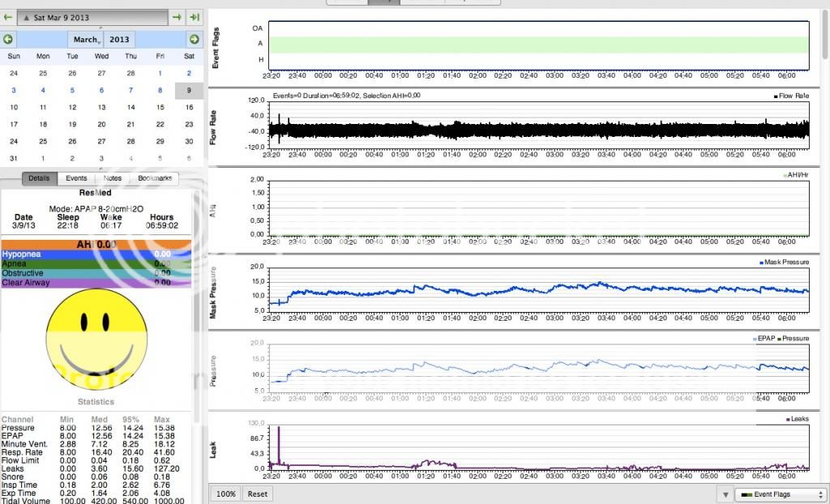Select the Details tab
This screenshot has height=504, width=830.
click(x=39, y=178)
